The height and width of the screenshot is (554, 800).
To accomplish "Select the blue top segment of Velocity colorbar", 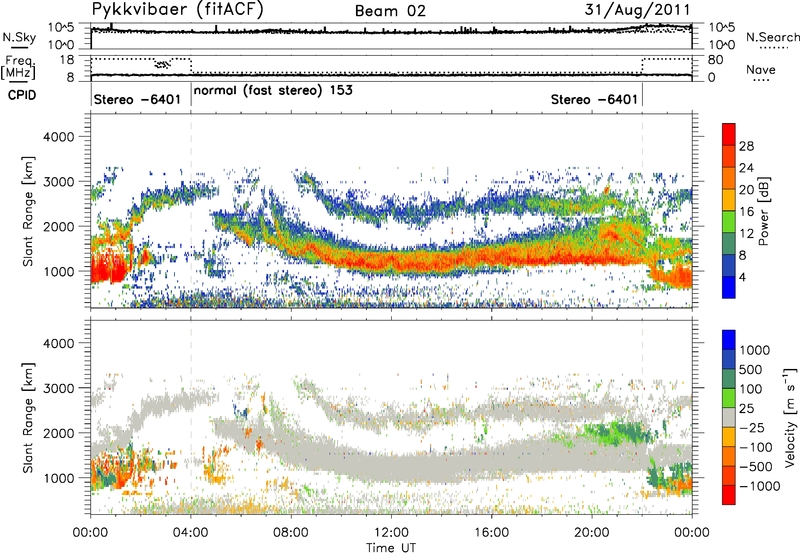I will tap(729, 340).
